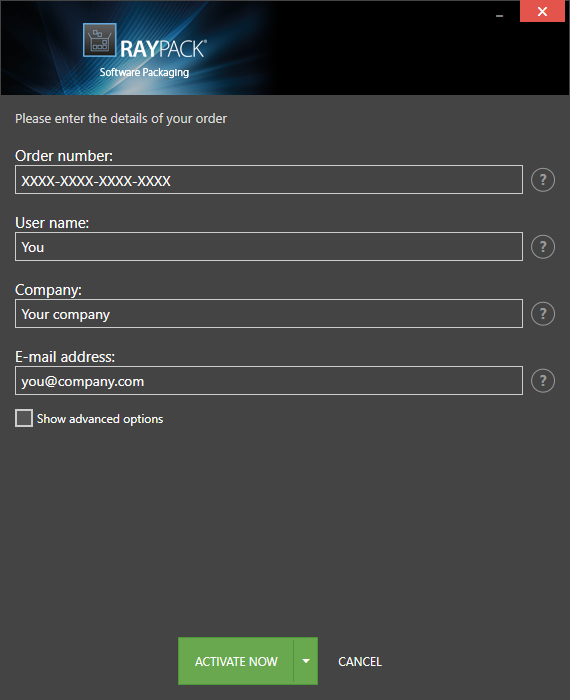Click the Order number label
The height and width of the screenshot is (700, 570).
coord(64,156)
